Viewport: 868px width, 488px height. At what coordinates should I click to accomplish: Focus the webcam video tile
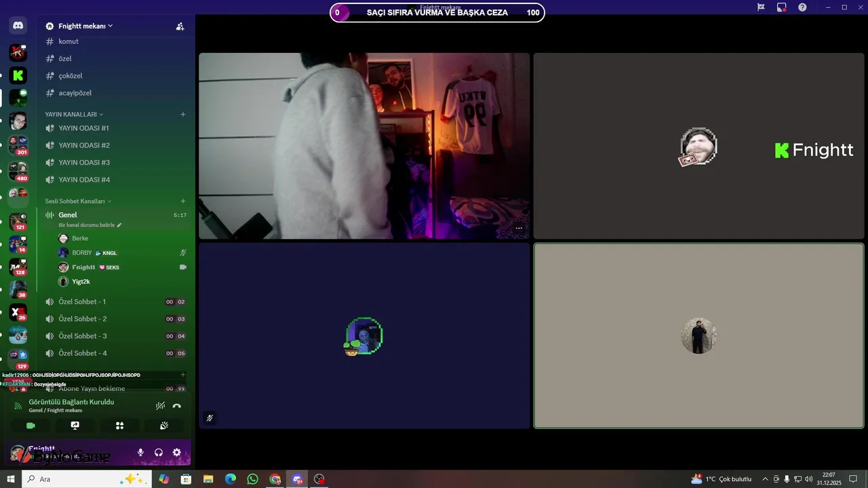click(x=364, y=146)
